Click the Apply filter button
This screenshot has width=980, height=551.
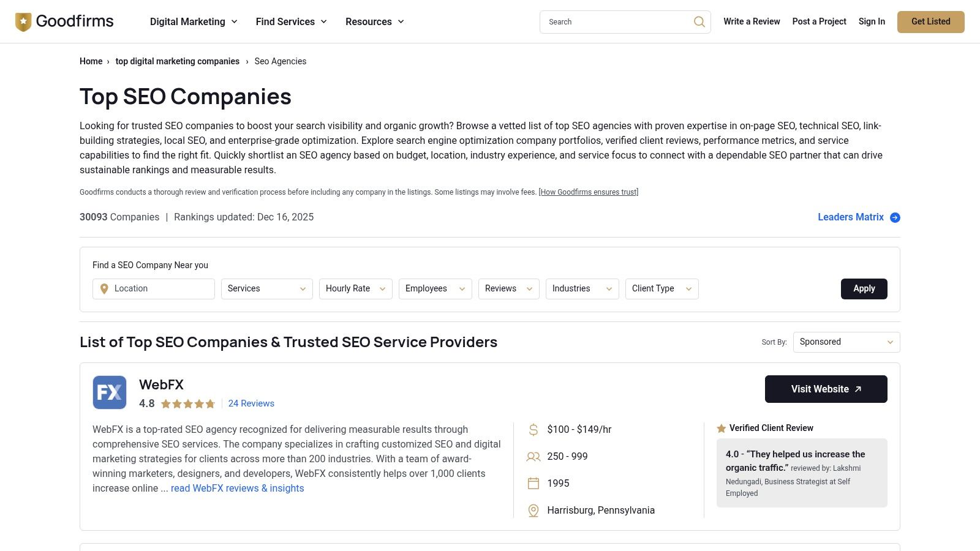pos(864,289)
